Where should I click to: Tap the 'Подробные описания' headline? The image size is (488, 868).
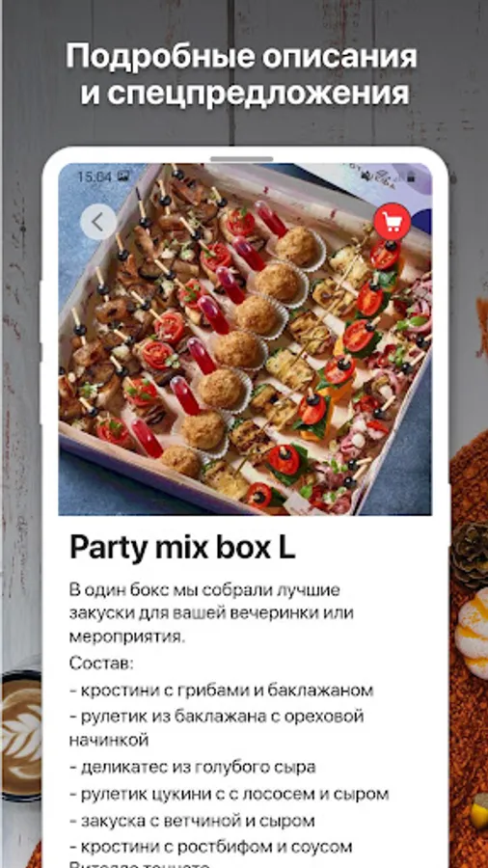pyautogui.click(x=241, y=56)
